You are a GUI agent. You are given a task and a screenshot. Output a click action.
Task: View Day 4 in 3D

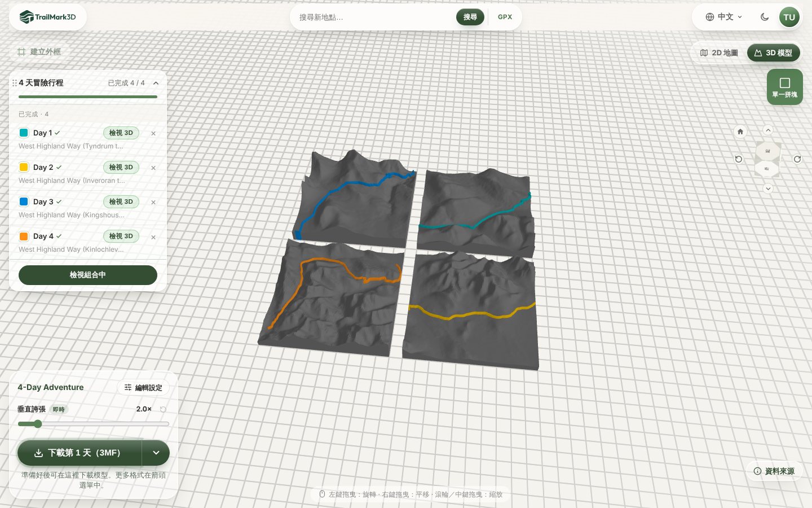[121, 236]
